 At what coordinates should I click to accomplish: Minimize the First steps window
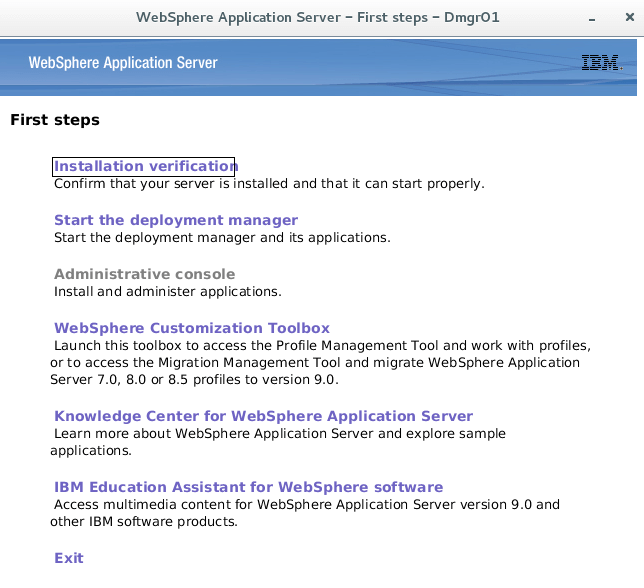[x=592, y=18]
